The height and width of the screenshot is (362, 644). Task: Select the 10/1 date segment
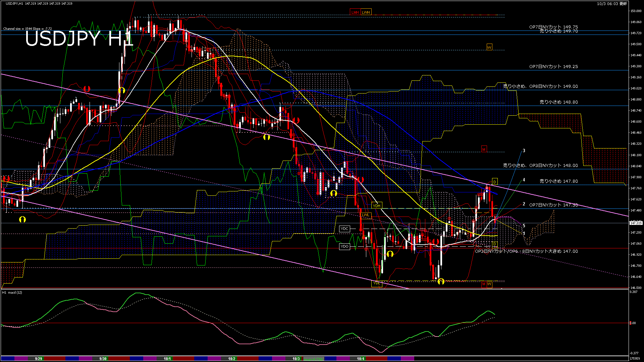click(x=167, y=359)
